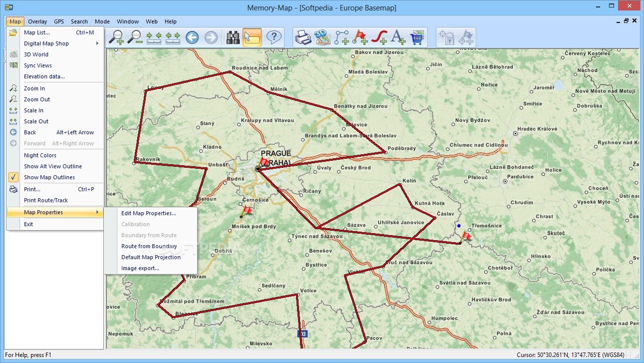Click the printer toolbar icon
This screenshot has height=363, width=644.
304,37
